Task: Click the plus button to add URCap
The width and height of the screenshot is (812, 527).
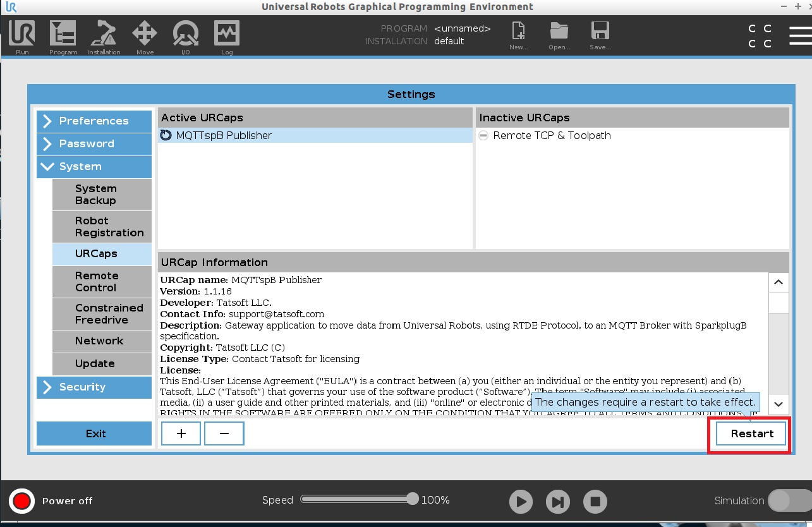Action: click(181, 433)
